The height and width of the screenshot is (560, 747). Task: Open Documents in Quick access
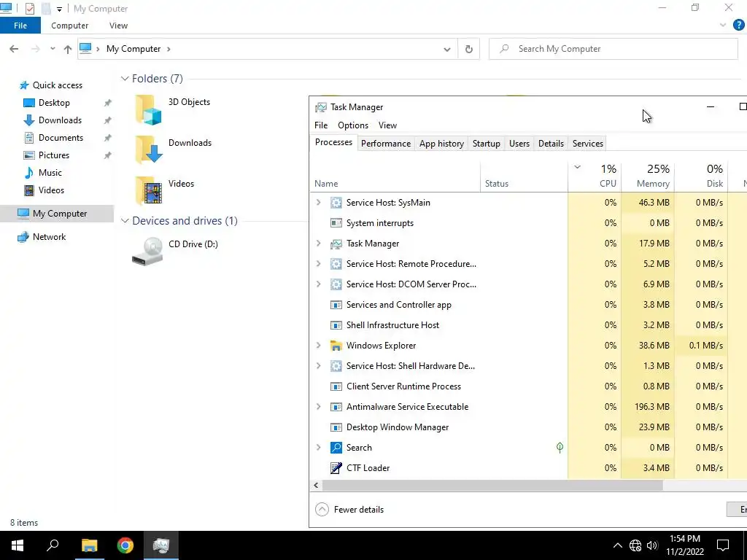tap(61, 138)
